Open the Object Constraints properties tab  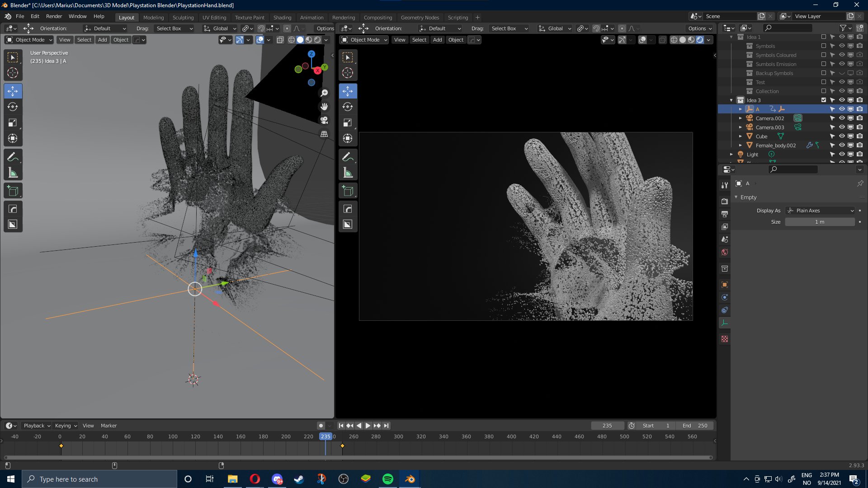pyautogui.click(x=725, y=310)
